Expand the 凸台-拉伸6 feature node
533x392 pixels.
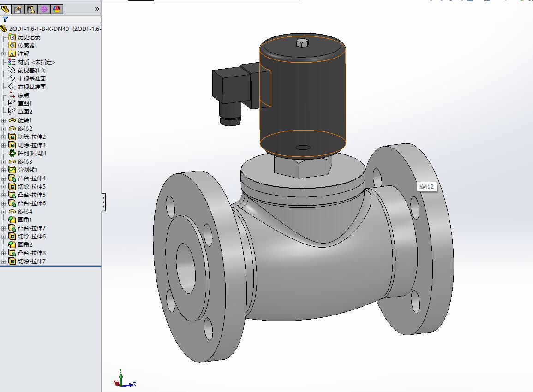(x=3, y=203)
